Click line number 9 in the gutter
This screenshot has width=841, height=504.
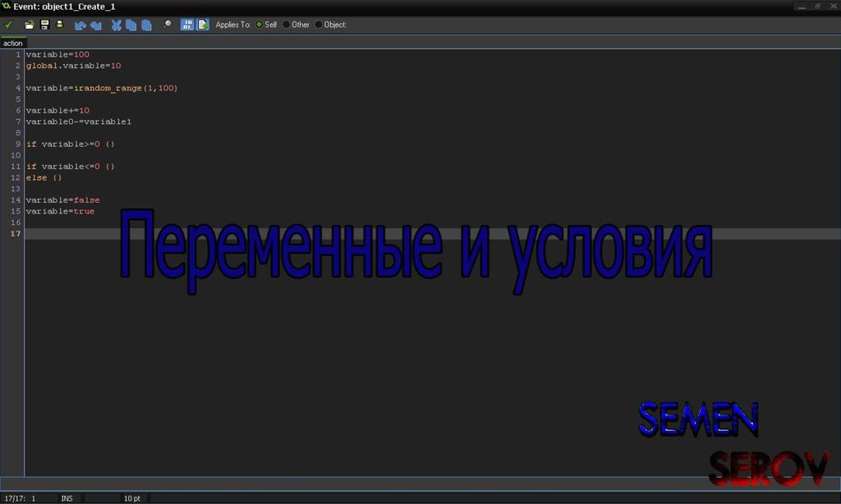17,144
